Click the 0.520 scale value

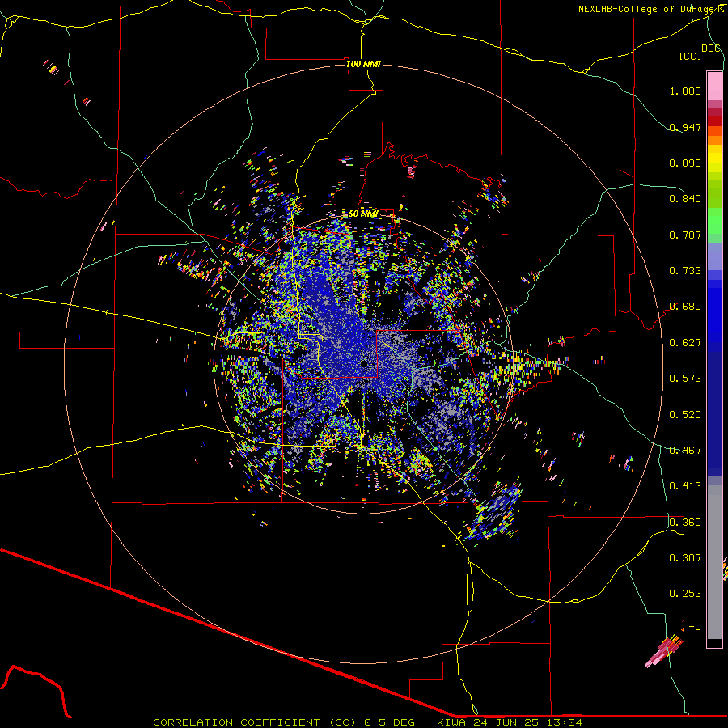pyautogui.click(x=685, y=415)
